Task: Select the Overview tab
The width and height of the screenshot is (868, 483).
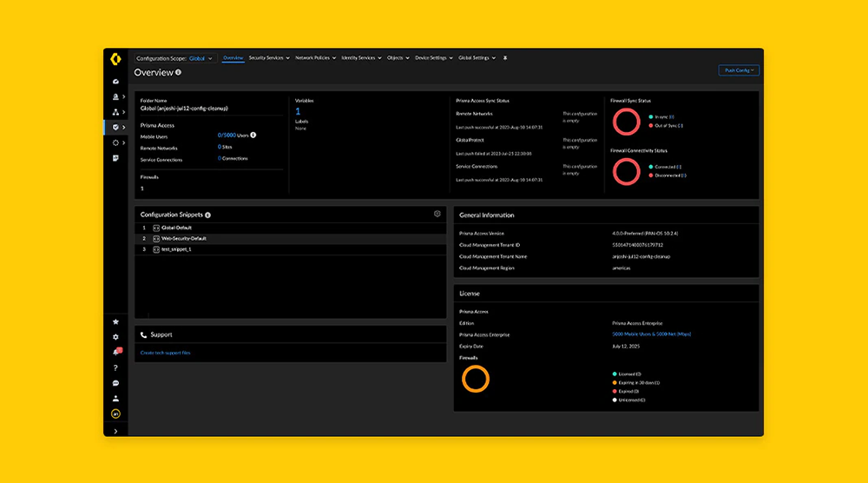Action: (x=233, y=57)
